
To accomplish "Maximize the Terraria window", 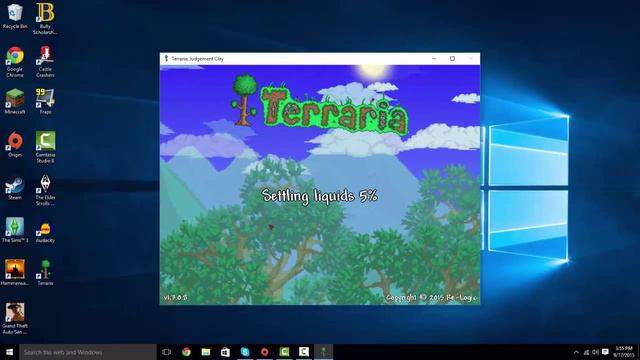I will point(452,59).
